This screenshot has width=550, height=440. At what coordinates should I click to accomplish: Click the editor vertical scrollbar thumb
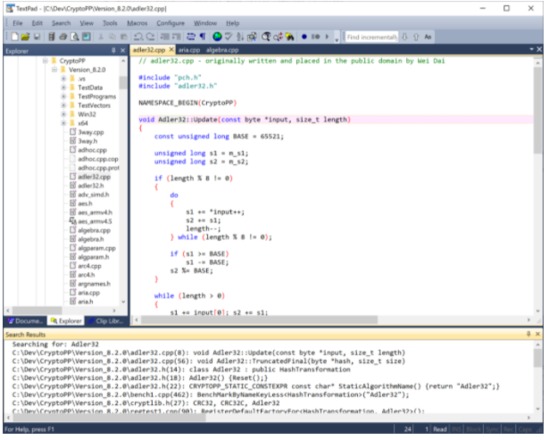point(538,111)
